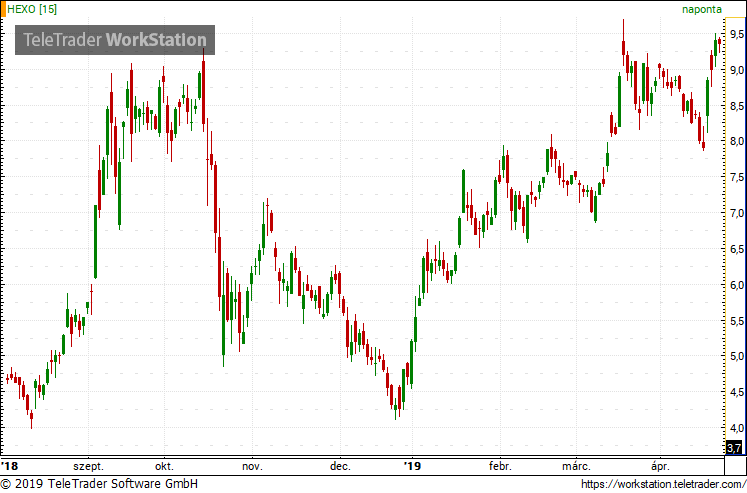Viewport: 747px width, 493px height.
Task: Click the 7,0 price axis label
Action: [737, 213]
